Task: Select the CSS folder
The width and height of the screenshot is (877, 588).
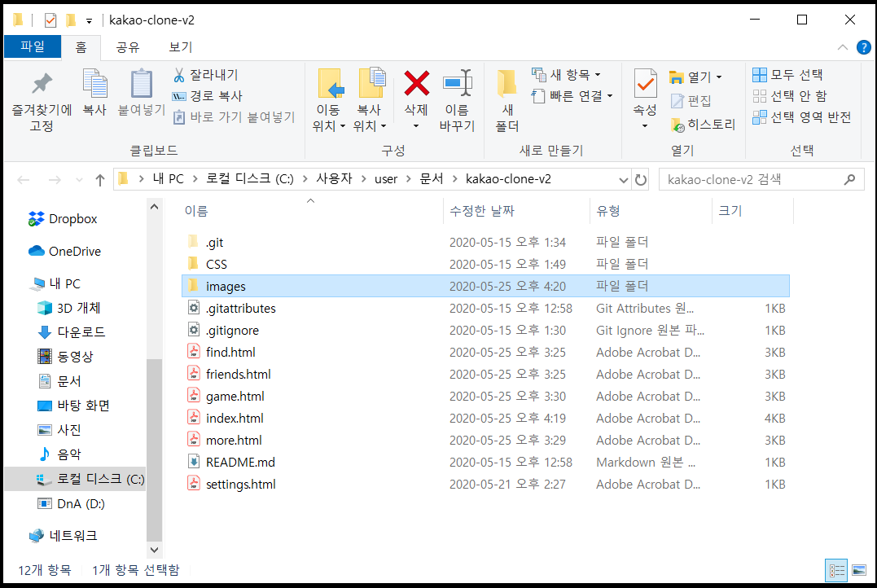Action: tap(485, 264)
